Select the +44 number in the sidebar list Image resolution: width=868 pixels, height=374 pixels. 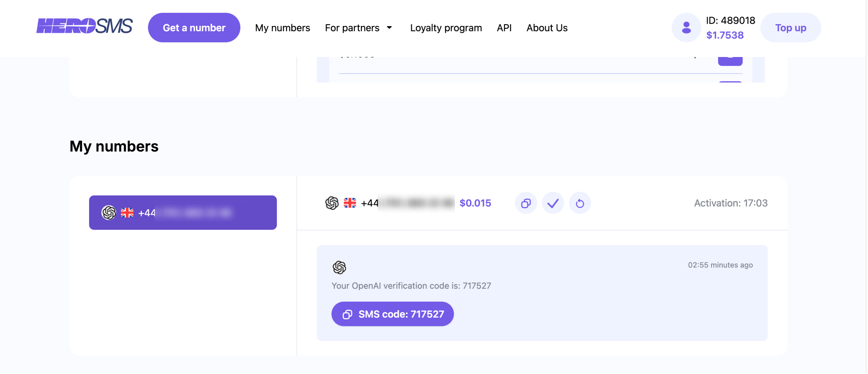pyautogui.click(x=183, y=213)
